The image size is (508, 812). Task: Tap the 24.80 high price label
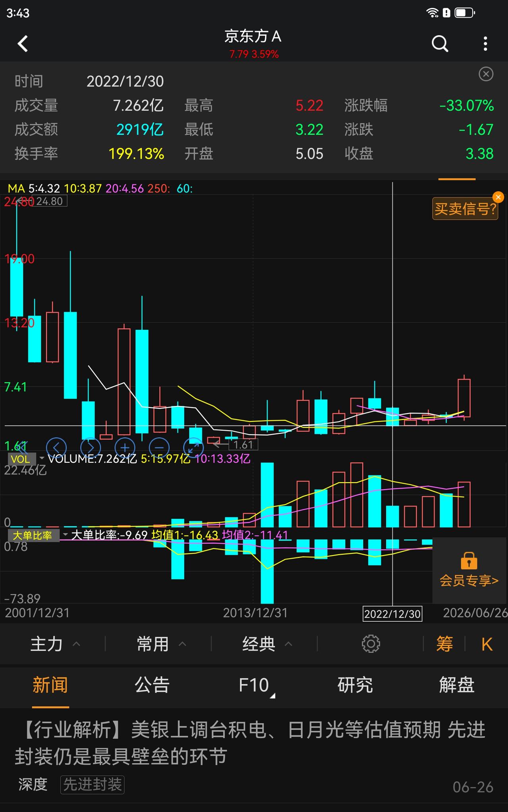50,201
